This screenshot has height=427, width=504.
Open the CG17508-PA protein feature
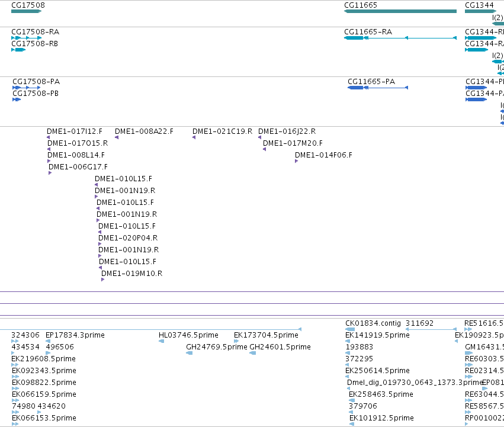click(x=27, y=88)
